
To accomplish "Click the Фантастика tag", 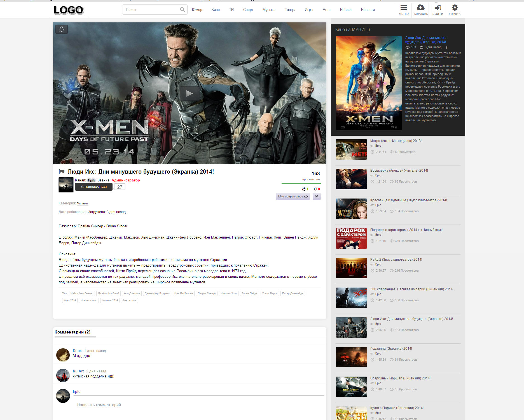I will pos(129,300).
